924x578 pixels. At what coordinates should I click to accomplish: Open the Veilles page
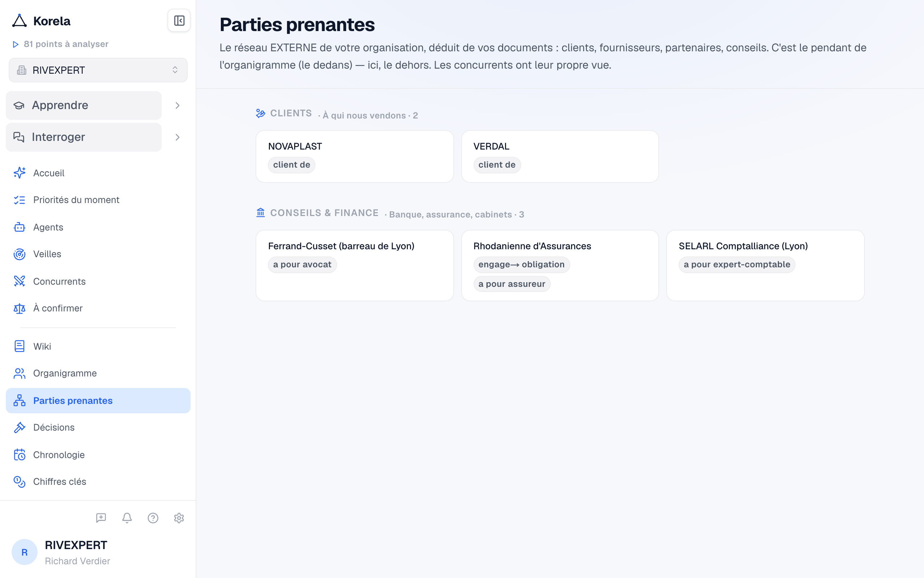98,254
